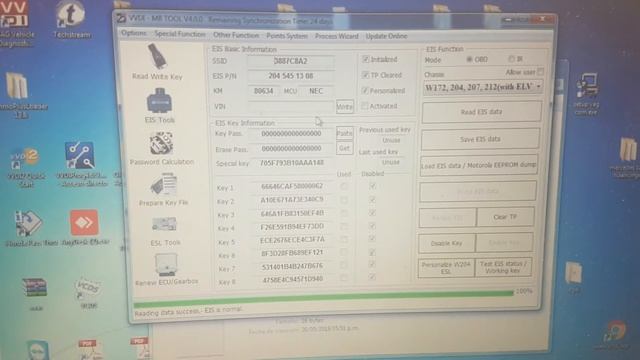640x360 pixels.
Task: Open the Special Function menu
Action: coord(180,34)
